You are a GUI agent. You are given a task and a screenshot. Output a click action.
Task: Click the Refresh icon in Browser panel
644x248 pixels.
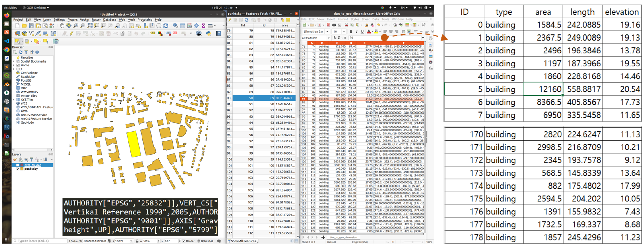tap(21, 52)
